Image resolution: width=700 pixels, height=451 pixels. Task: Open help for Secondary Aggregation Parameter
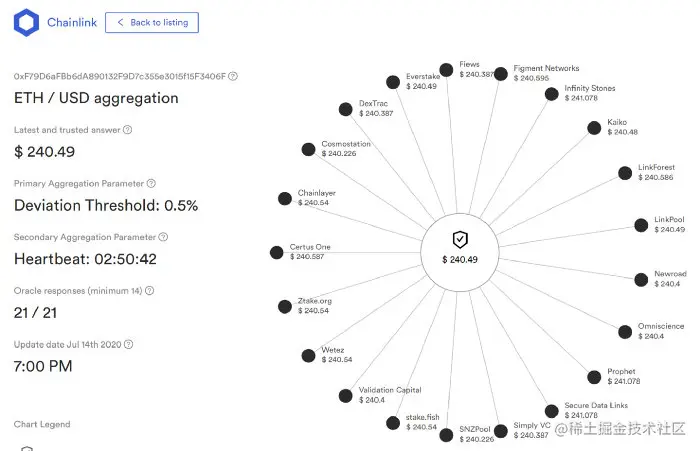[x=163, y=237]
